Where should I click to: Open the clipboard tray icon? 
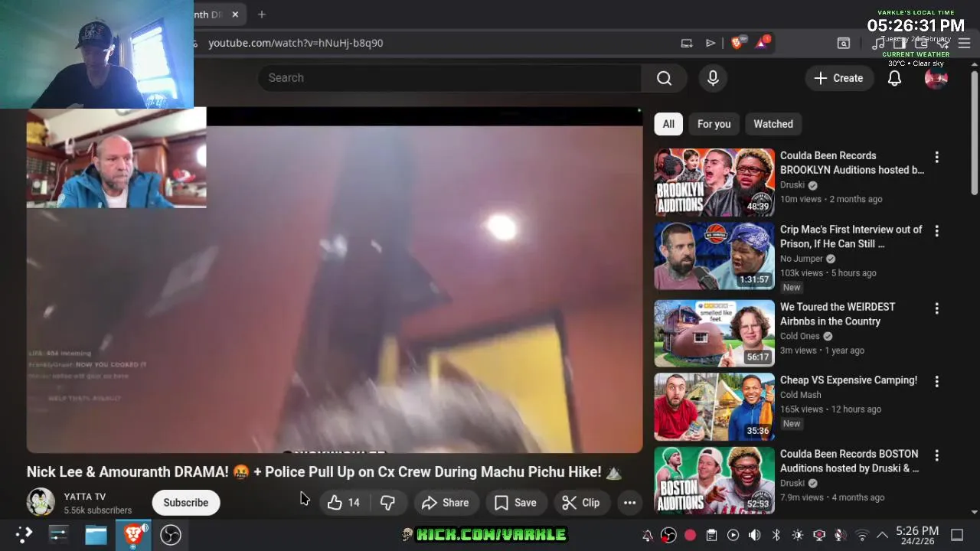(x=711, y=535)
